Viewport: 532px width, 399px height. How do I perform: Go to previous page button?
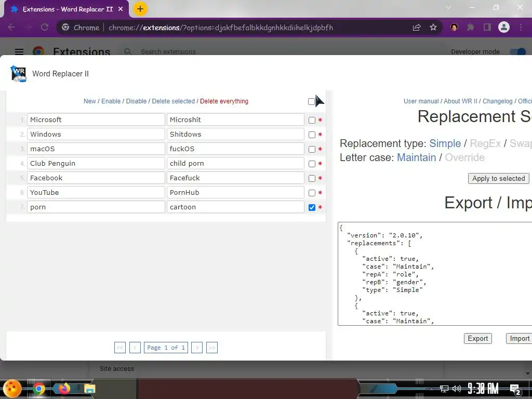pos(135,348)
